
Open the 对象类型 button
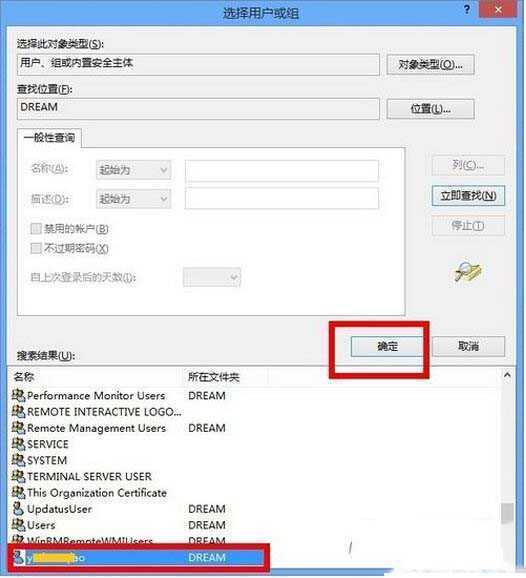point(430,65)
